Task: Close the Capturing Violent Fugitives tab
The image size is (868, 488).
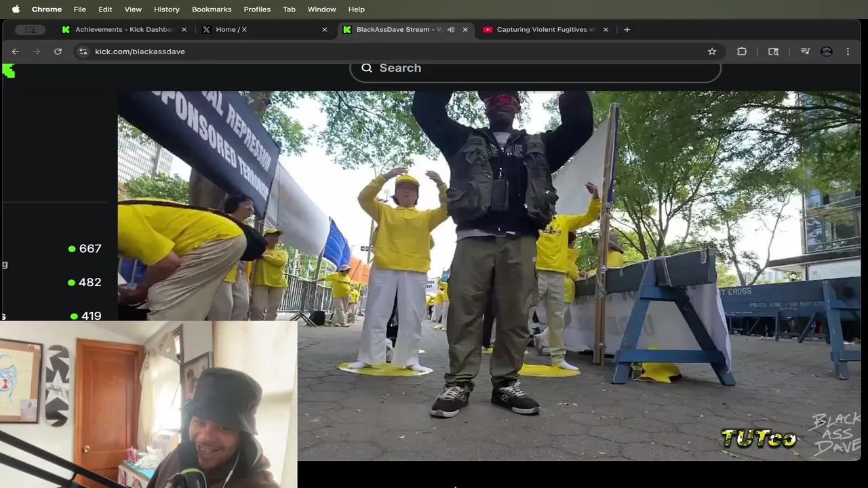Action: [x=606, y=30]
